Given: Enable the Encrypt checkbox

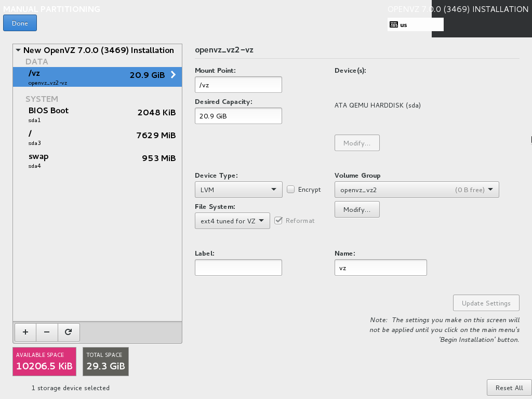Looking at the screenshot, I should (x=291, y=190).
